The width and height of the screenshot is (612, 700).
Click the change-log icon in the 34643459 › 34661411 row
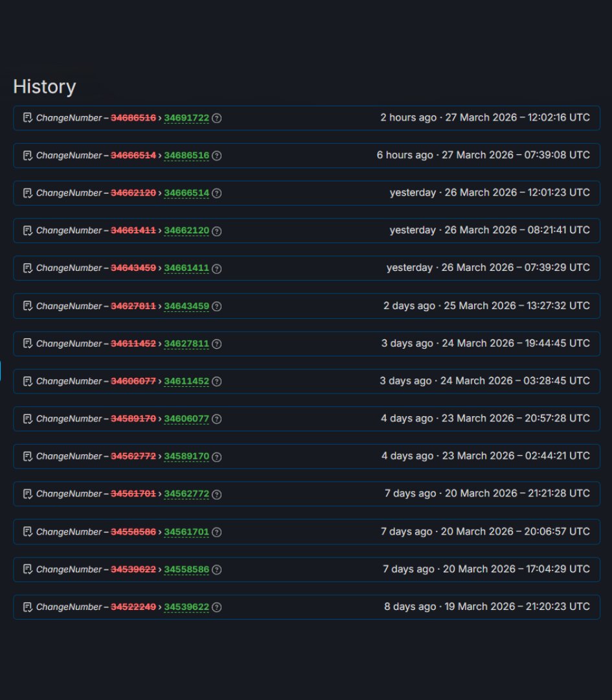[28, 268]
